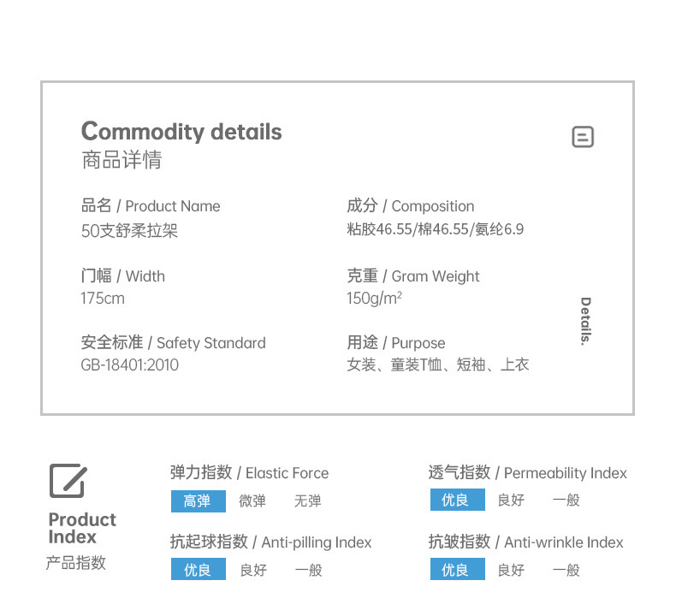Viewport: 676px width, 616px height.
Task: Select 微弹 elasticity option
Action: pyautogui.click(x=252, y=500)
